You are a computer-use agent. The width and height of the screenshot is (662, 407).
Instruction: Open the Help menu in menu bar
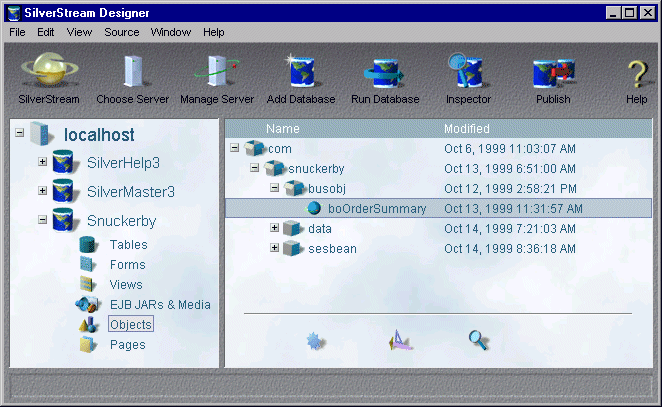(214, 32)
